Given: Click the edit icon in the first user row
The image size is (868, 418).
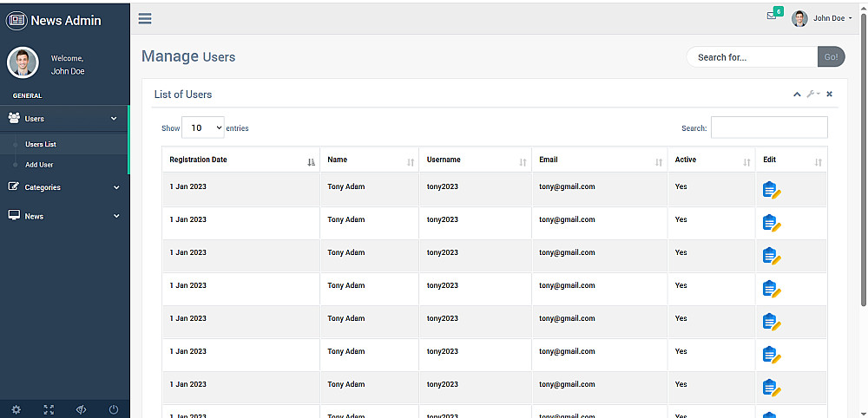Looking at the screenshot, I should click(771, 190).
